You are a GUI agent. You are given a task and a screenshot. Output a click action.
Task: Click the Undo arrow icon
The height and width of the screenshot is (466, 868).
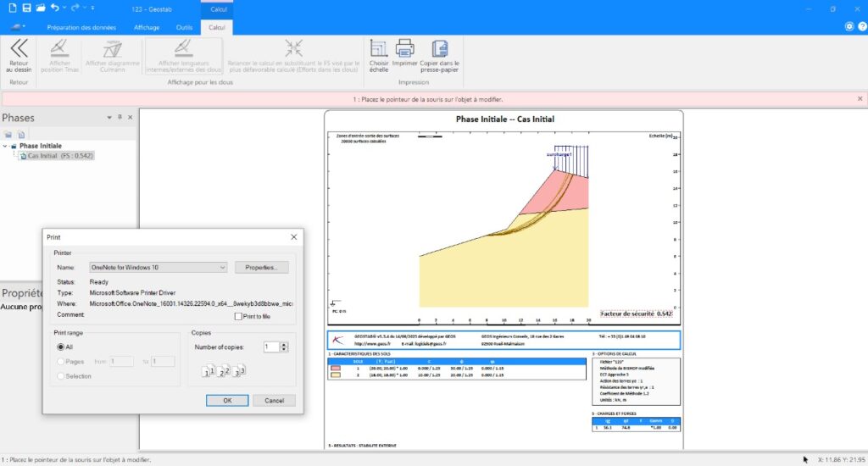tap(55, 8)
